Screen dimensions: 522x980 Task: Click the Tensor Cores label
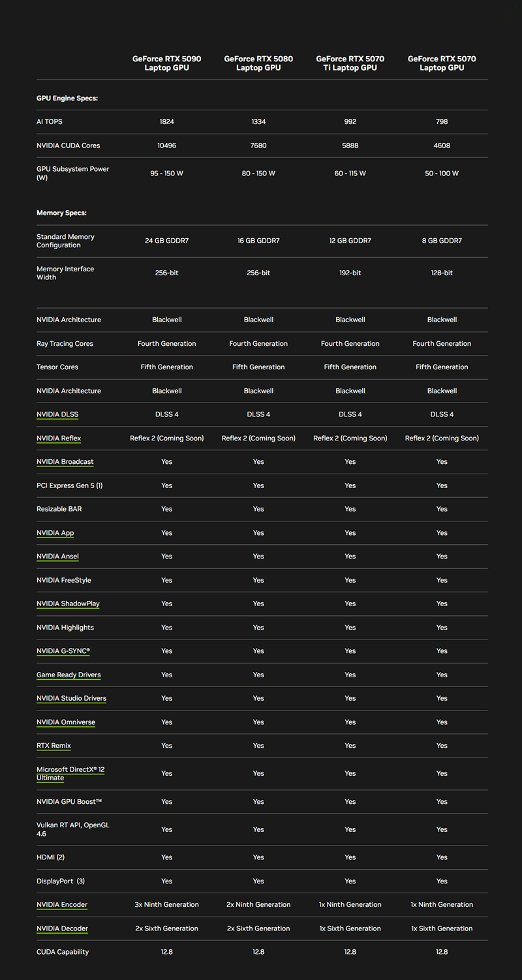(57, 367)
